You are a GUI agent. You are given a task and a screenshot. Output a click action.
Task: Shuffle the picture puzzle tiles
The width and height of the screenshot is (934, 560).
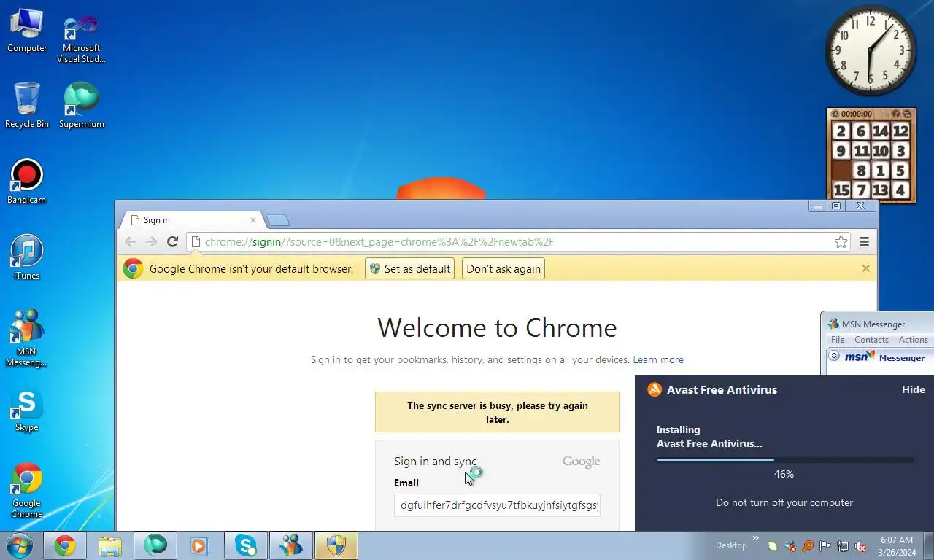pos(907,114)
